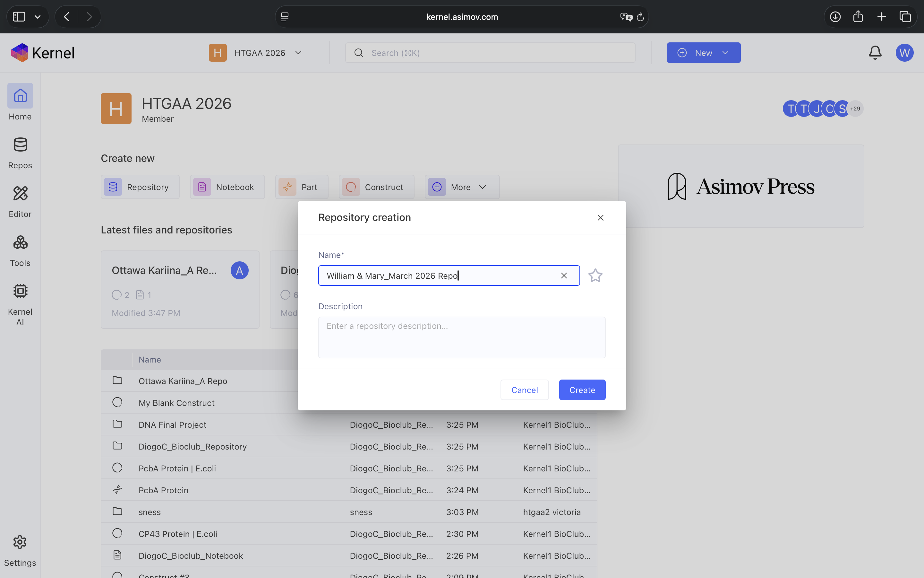Click the Create button in the dialog
Viewport: 924px width, 578px height.
pyautogui.click(x=582, y=390)
